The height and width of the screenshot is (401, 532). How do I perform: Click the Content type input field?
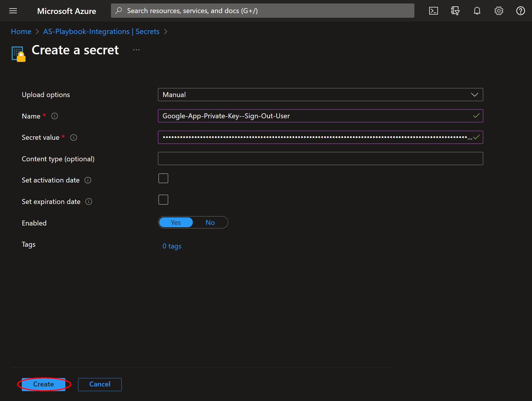click(x=320, y=159)
